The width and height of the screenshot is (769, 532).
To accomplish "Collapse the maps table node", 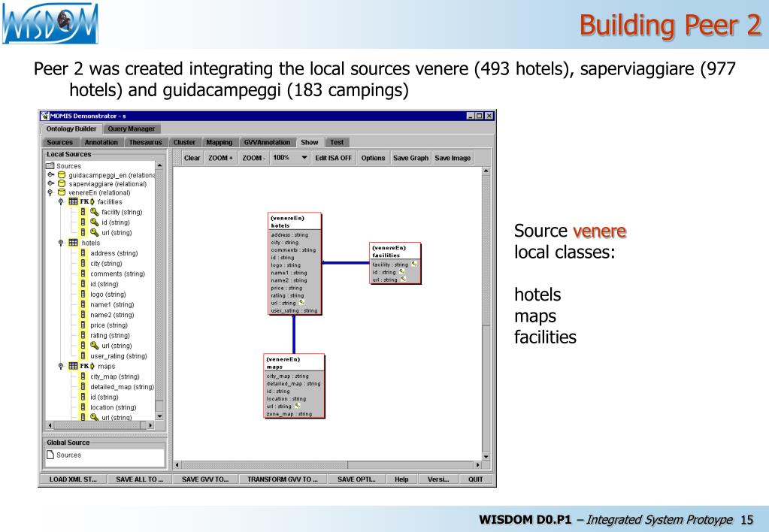I will click(61, 366).
